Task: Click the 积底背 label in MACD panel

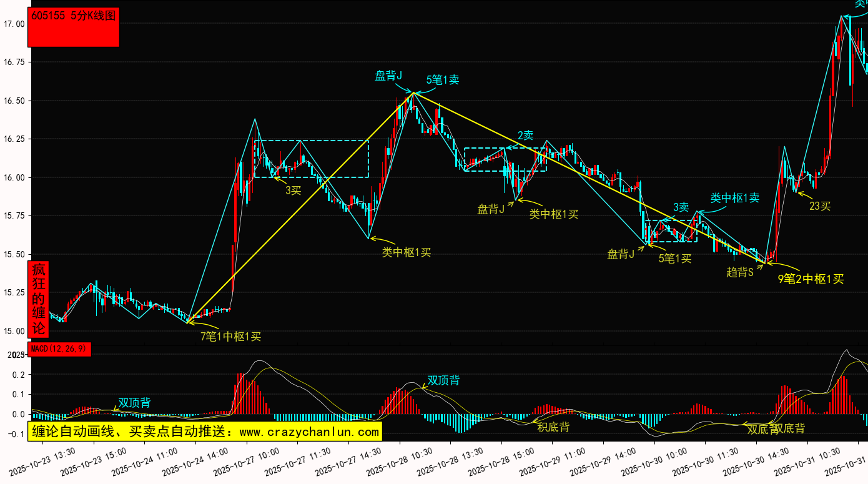Action: [553, 427]
